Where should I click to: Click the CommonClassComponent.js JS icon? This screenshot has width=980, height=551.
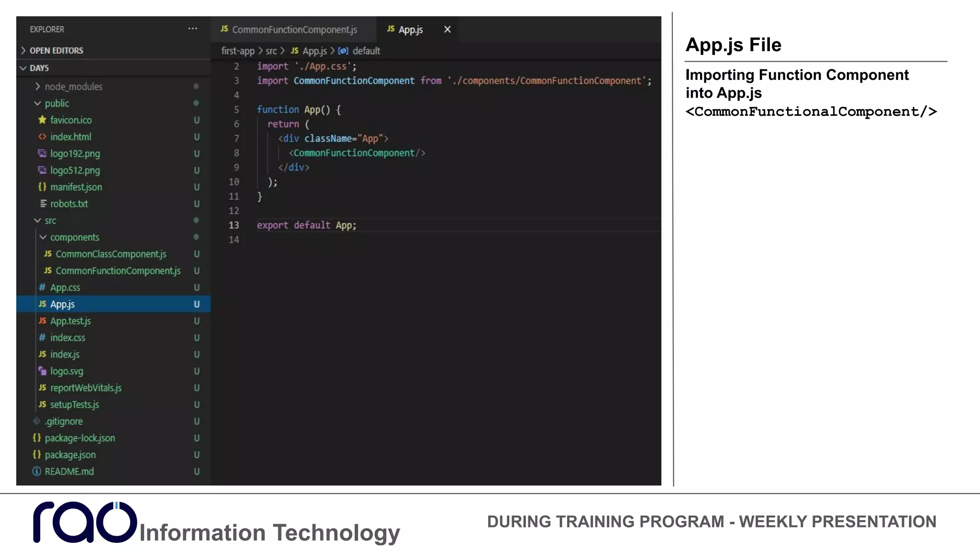48,253
